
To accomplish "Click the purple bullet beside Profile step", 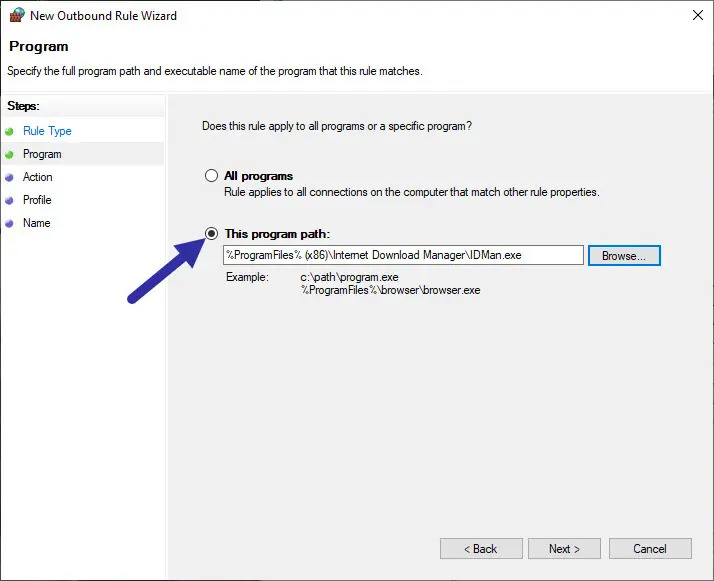I will (x=10, y=200).
